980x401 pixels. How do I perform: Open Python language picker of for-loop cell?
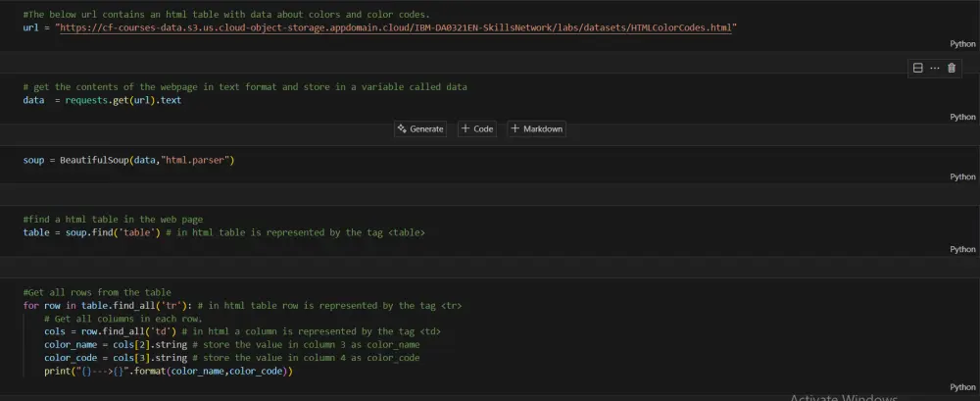(962, 387)
